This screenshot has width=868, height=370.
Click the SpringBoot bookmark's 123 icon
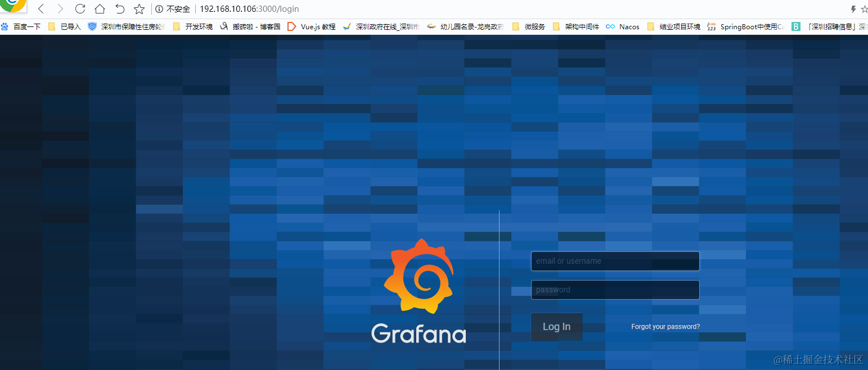tap(712, 26)
